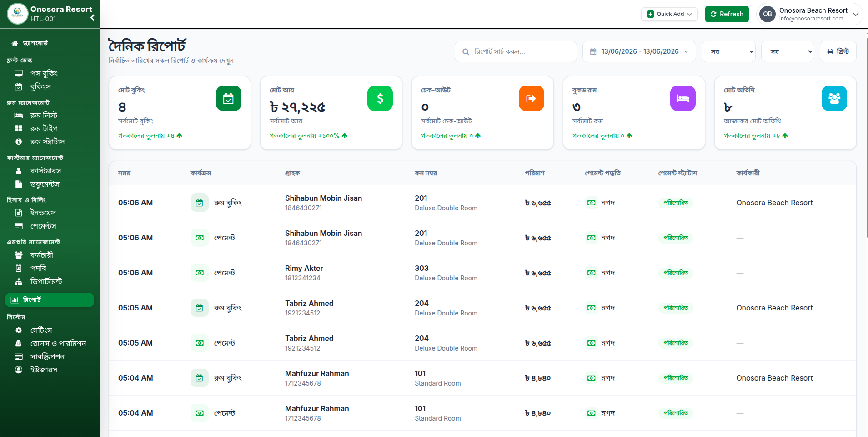Click the Onosora Resort logo
This screenshot has height=437, width=868.
(x=18, y=14)
